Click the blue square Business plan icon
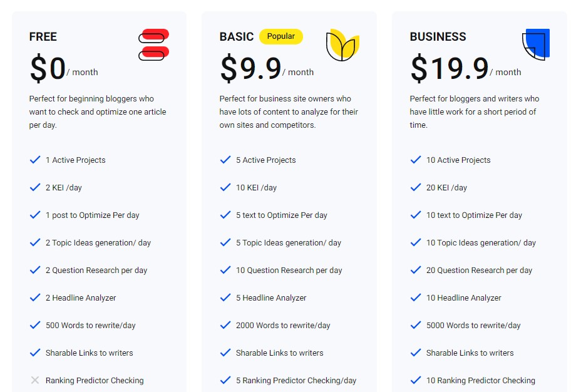This screenshot has width=576, height=392. pos(536,44)
